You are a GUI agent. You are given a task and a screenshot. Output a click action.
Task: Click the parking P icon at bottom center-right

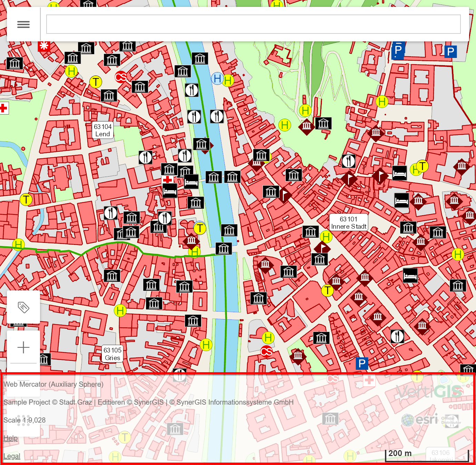click(x=362, y=363)
